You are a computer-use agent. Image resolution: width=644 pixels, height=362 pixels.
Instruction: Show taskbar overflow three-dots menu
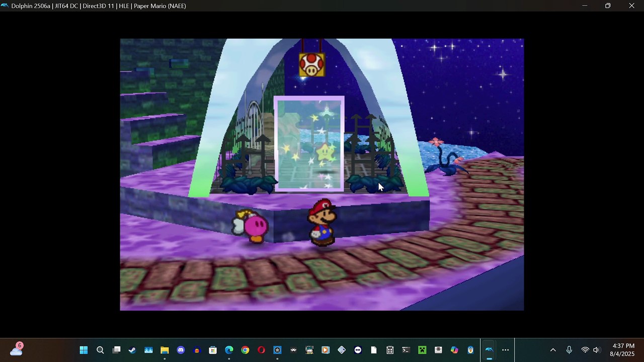(x=505, y=350)
